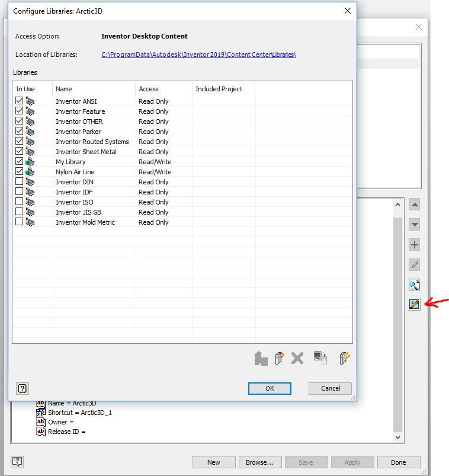Sort by Included Project column header

click(x=223, y=89)
